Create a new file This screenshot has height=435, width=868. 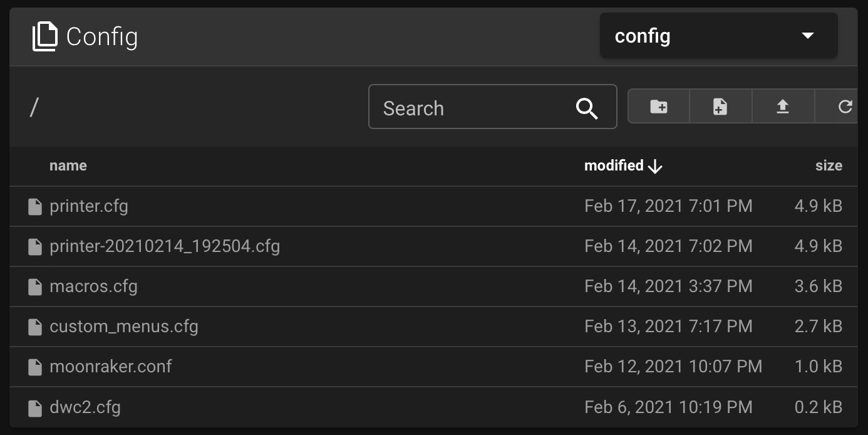tap(720, 107)
